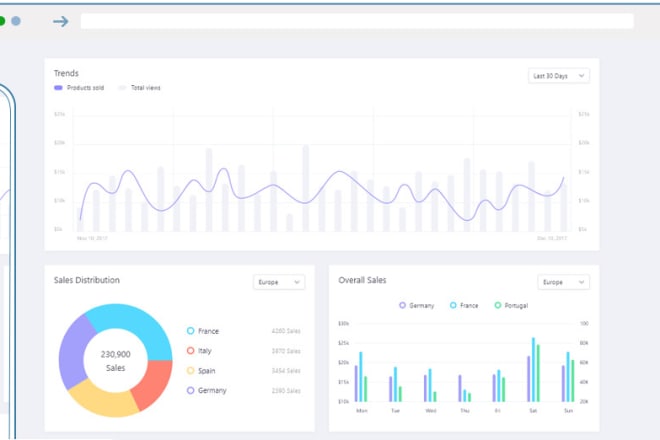The height and width of the screenshot is (440, 660).
Task: Click the Trends heading
Action: [x=66, y=73]
